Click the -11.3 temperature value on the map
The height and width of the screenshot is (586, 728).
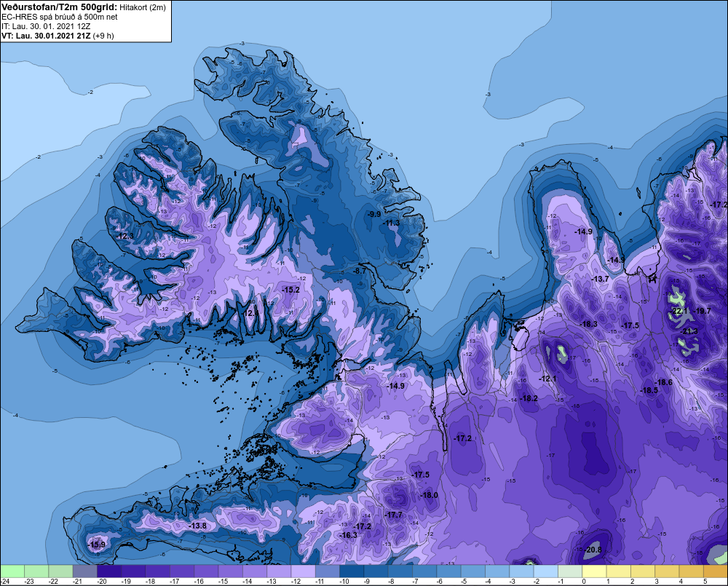391,223
